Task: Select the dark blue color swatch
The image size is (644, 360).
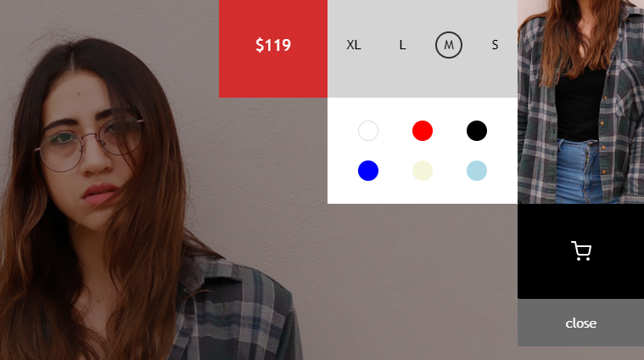Action: [x=368, y=171]
